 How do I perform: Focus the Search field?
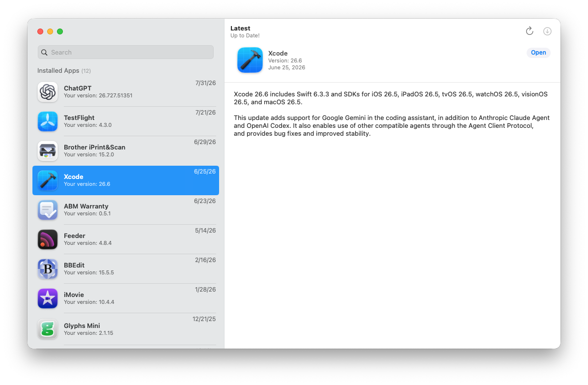point(126,52)
